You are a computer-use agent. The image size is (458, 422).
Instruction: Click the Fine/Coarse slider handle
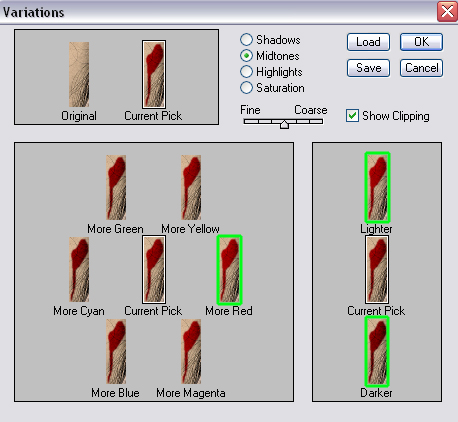pyautogui.click(x=284, y=124)
